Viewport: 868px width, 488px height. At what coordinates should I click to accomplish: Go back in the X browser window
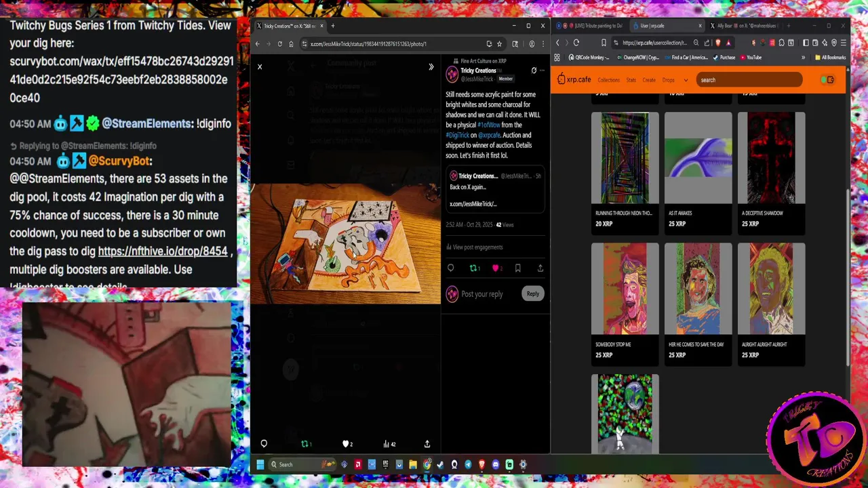pos(257,44)
